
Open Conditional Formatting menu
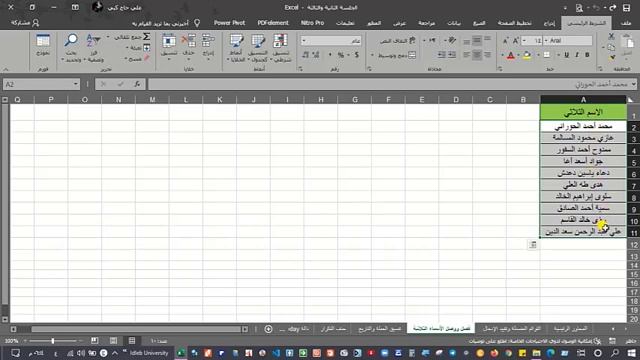[x=280, y=48]
